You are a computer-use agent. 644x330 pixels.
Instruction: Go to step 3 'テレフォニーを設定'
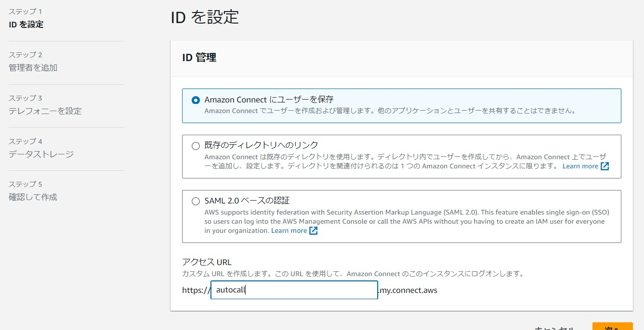tap(45, 111)
